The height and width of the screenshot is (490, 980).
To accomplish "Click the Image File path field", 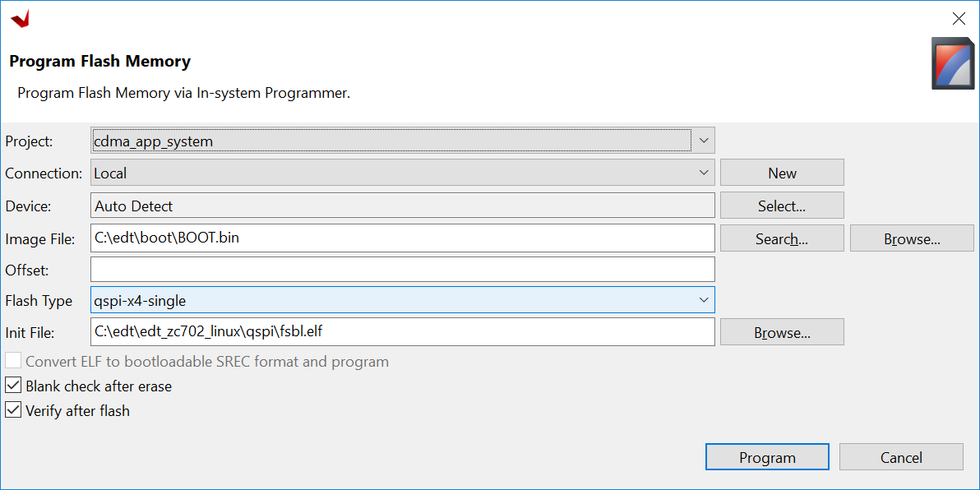I will [x=402, y=238].
